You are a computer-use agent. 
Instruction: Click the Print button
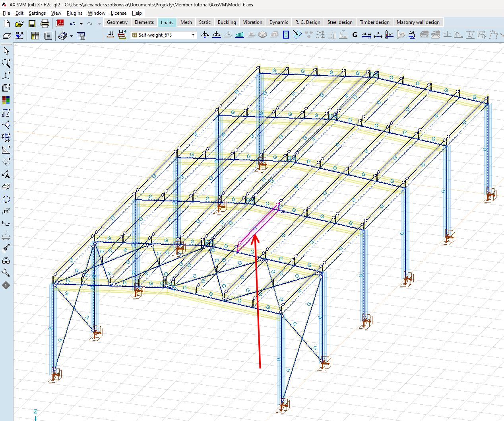pos(45,23)
